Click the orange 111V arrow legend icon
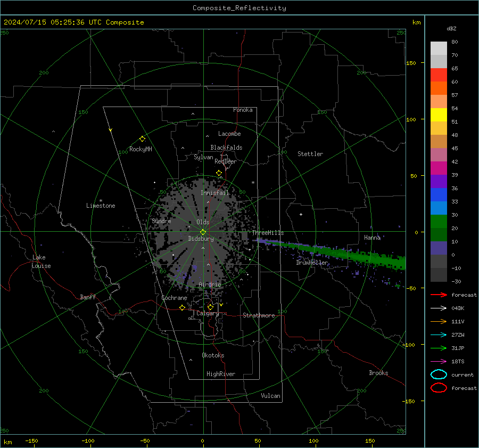The height and width of the screenshot is (448, 479). point(439,321)
